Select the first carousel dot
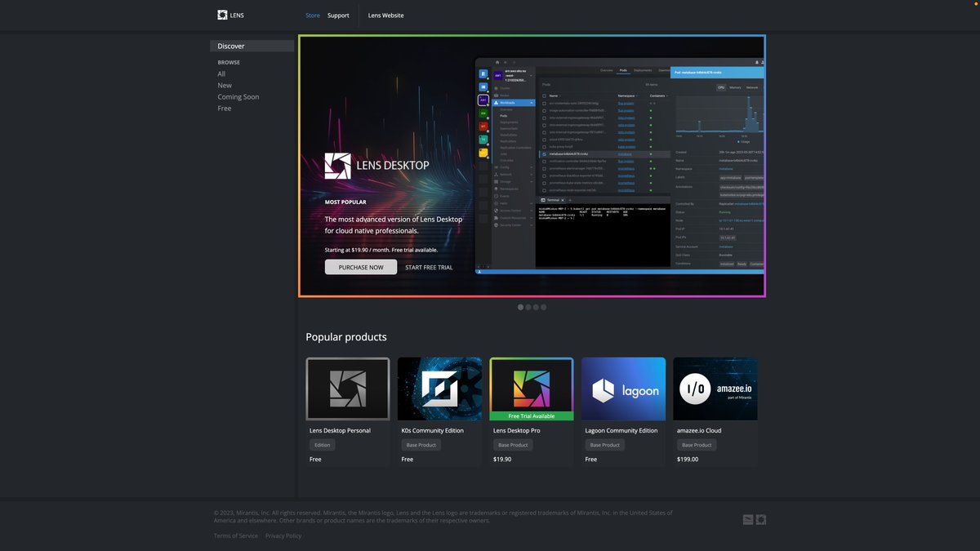 point(521,307)
